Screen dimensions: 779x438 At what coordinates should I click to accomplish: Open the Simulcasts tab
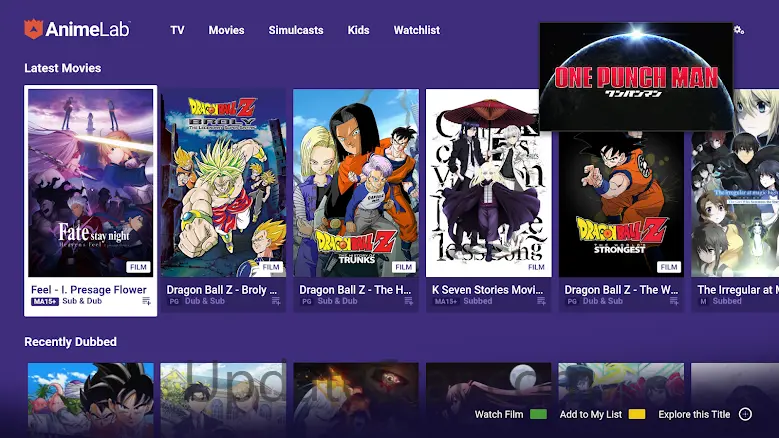[295, 30]
